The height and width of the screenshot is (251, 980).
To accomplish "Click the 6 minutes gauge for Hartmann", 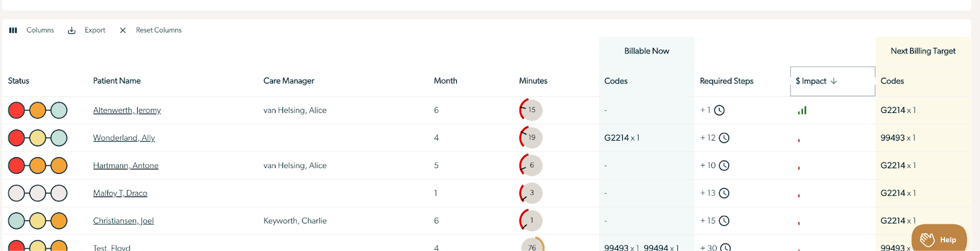I will [530, 166].
